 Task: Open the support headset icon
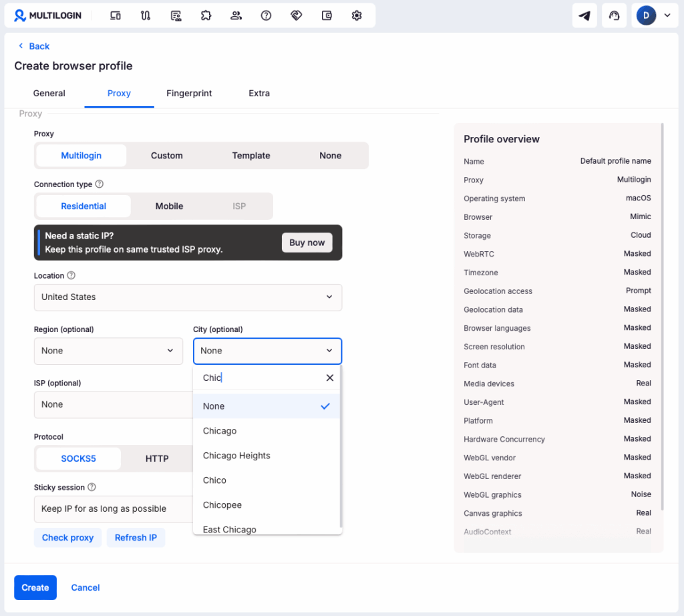[615, 16]
